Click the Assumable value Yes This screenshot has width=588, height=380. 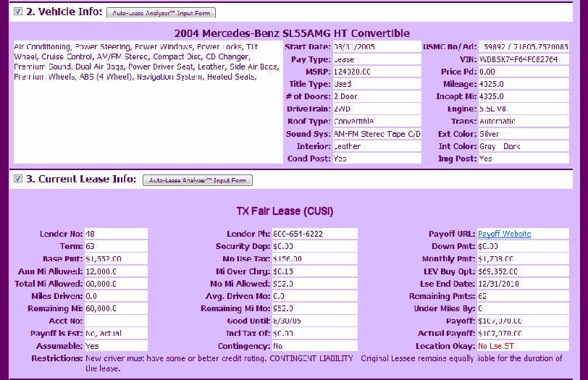click(x=116, y=346)
